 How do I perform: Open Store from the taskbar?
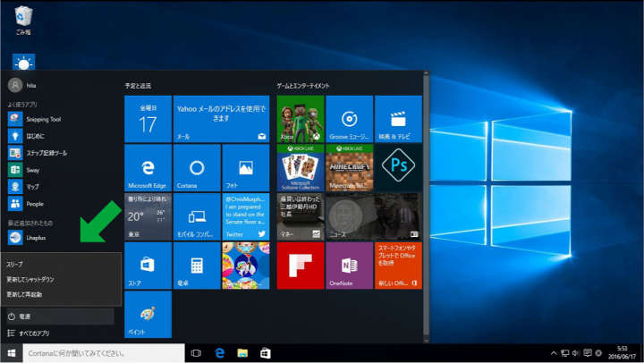(x=266, y=353)
